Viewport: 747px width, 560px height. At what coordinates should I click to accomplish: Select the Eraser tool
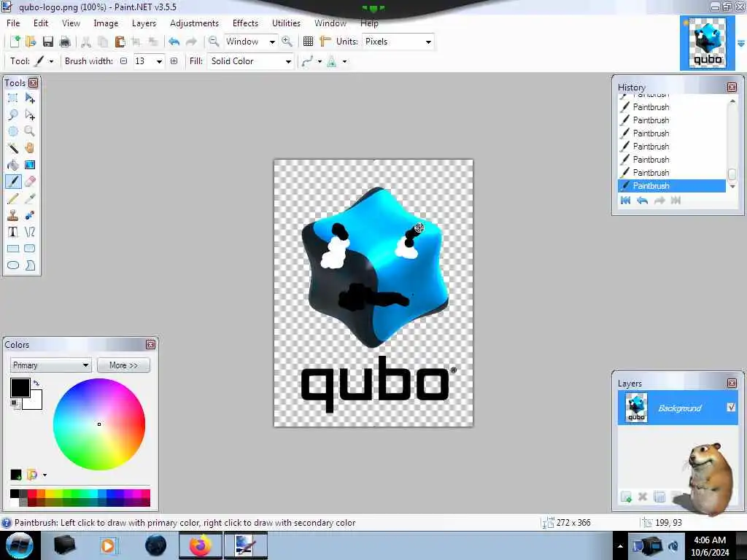click(x=29, y=182)
